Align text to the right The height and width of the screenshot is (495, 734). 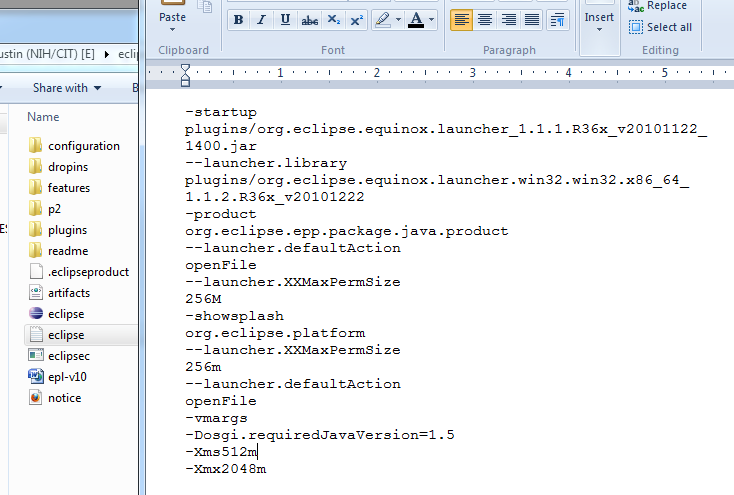coord(509,20)
